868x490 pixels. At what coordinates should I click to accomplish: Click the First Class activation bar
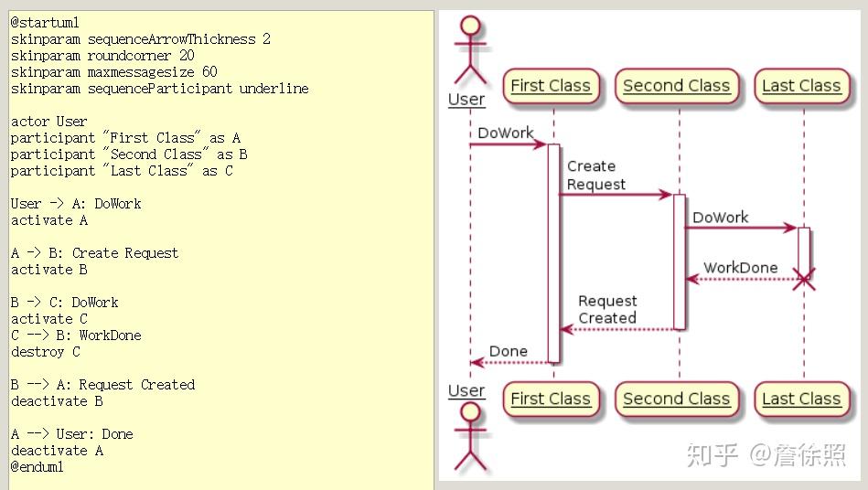553,253
